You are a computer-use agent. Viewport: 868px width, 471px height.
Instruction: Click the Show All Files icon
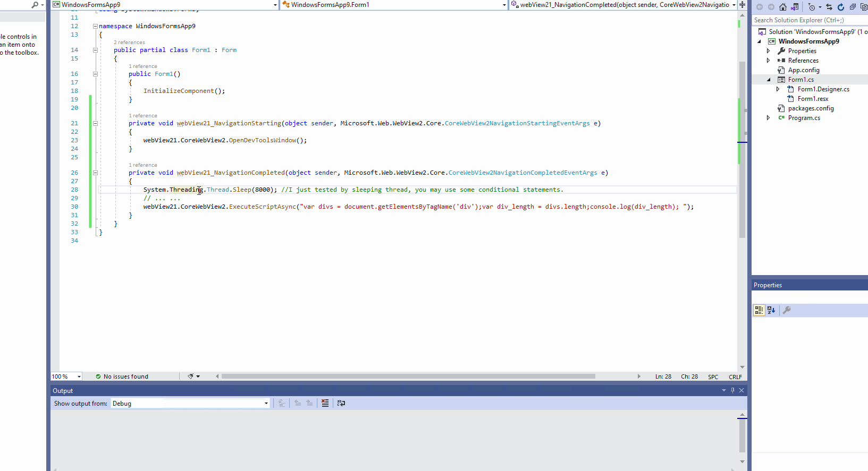864,7
